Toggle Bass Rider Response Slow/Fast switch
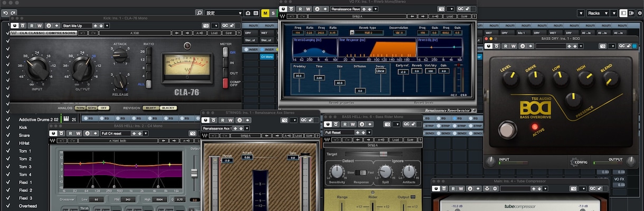 (x=361, y=172)
